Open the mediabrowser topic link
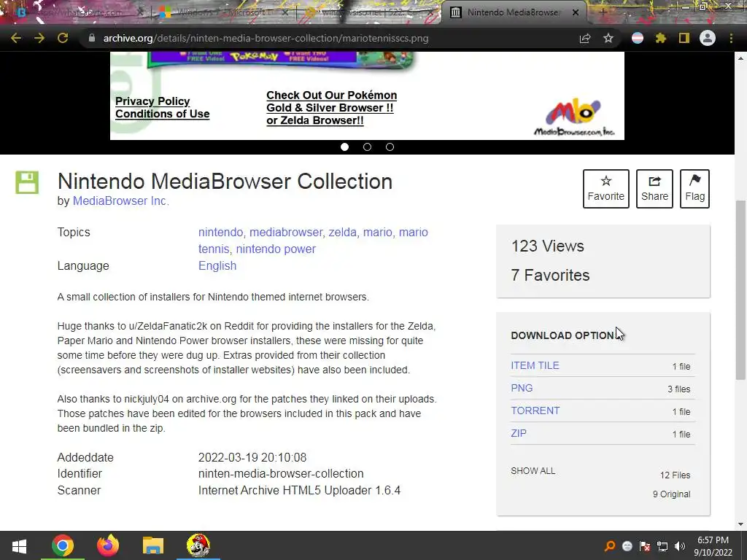Viewport: 747px width, 560px height. [x=286, y=233]
